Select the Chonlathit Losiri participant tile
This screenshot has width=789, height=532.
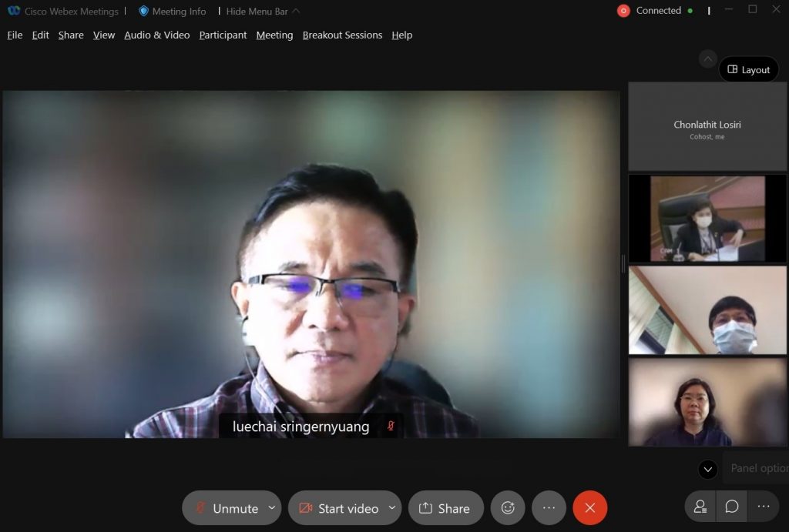tap(707, 127)
